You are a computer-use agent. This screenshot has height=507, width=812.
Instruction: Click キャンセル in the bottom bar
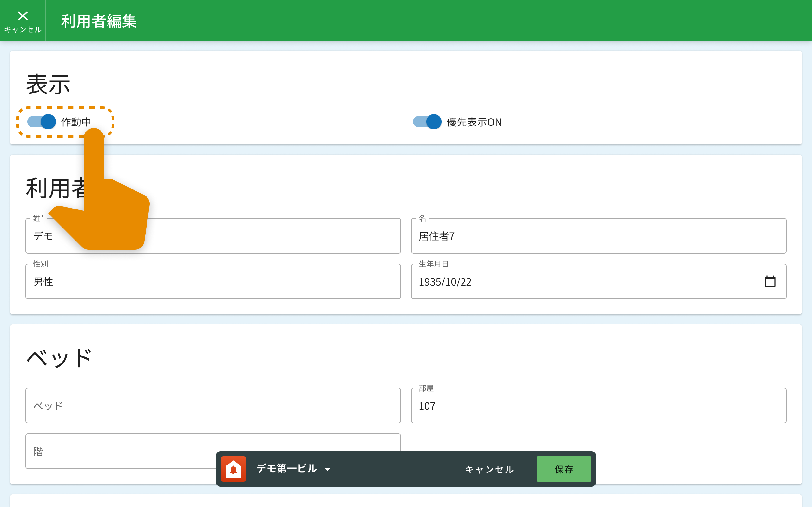click(489, 469)
